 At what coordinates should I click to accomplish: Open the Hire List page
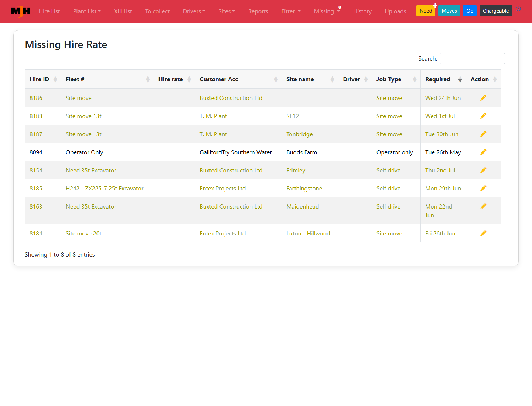click(x=49, y=11)
